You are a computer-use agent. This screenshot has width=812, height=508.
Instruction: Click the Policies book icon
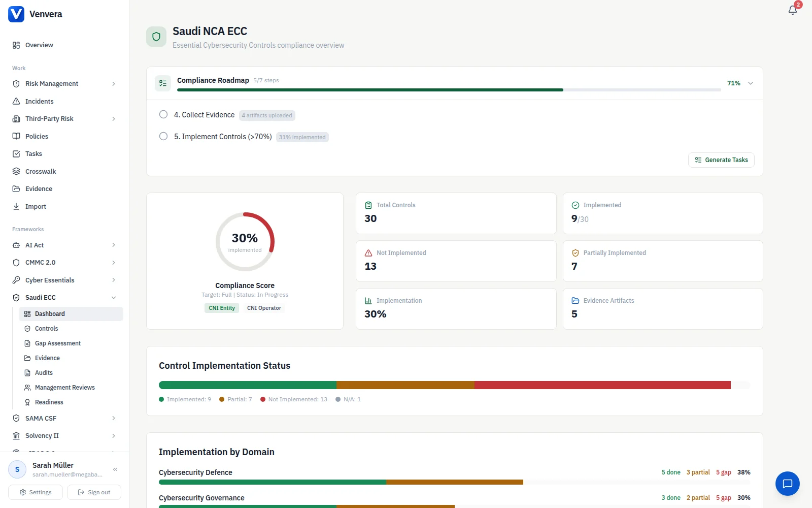[16, 136]
